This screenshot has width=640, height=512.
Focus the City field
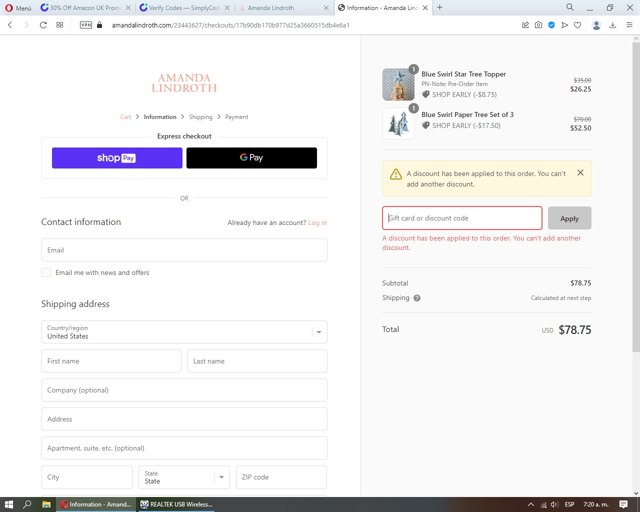[x=87, y=477]
